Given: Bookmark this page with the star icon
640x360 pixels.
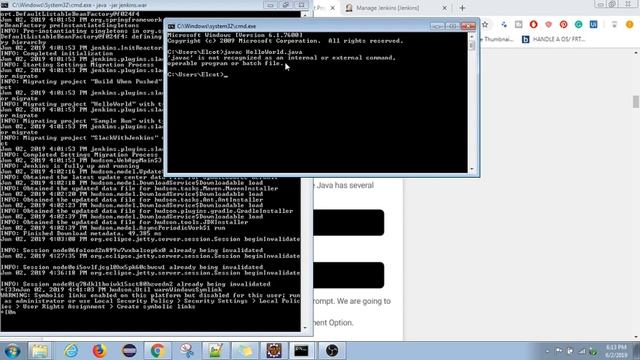Looking at the screenshot, I should [485, 24].
